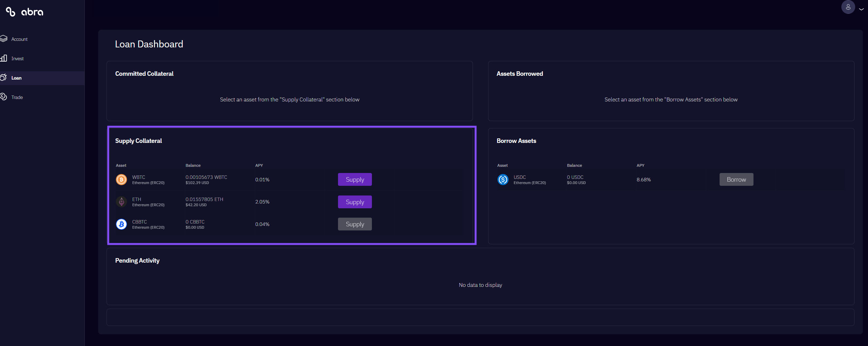This screenshot has height=346, width=868.
Task: Click the 0.04% APY value
Action: click(x=262, y=224)
